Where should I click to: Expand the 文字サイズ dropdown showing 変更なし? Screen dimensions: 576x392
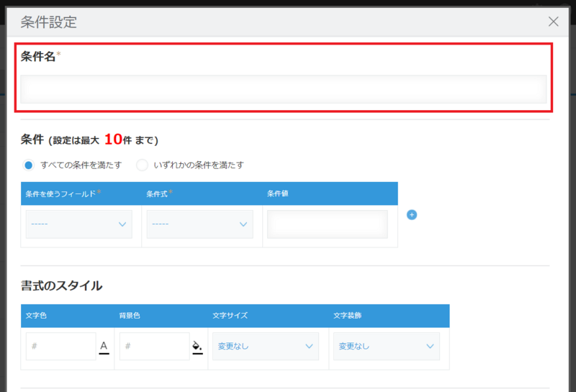click(x=266, y=346)
